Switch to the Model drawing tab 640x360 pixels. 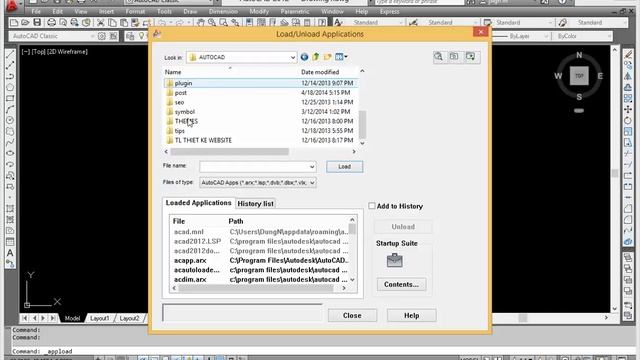72,318
